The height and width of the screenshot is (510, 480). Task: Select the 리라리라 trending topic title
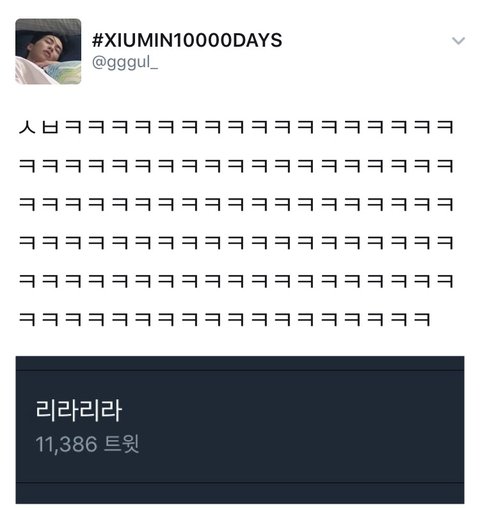coord(79,411)
